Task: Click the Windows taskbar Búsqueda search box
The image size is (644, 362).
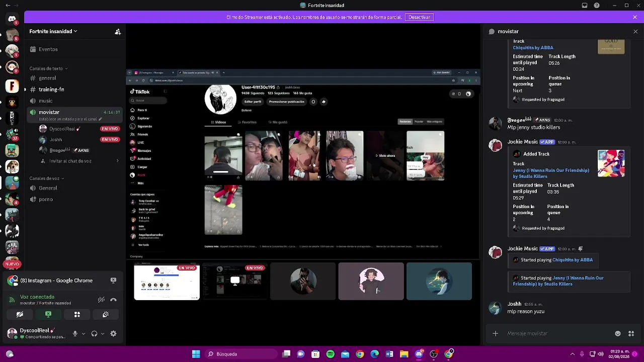Action: [x=240, y=354]
